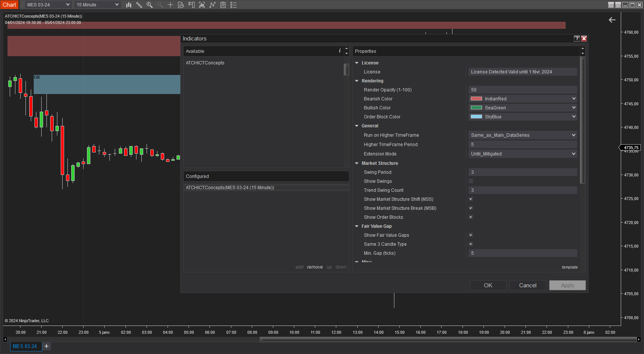The image size is (644, 354).
Task: Open the Bullish Color SeaGreen dropdown
Action: click(523, 108)
